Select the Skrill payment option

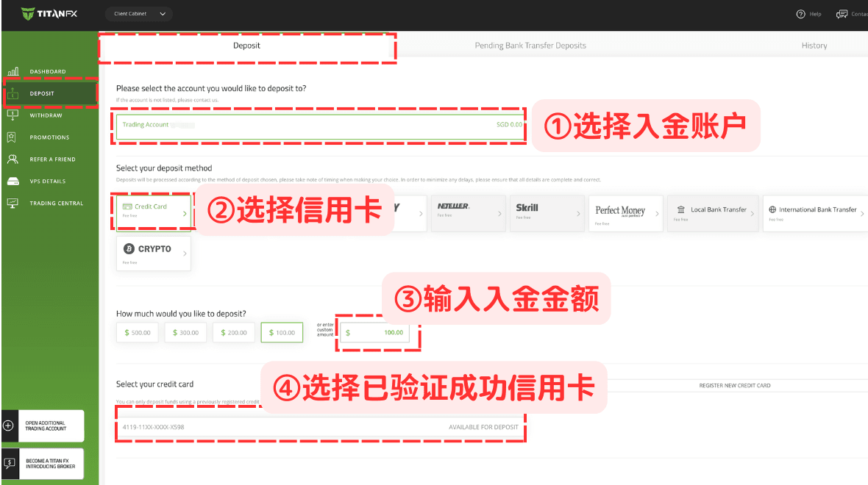click(x=547, y=213)
